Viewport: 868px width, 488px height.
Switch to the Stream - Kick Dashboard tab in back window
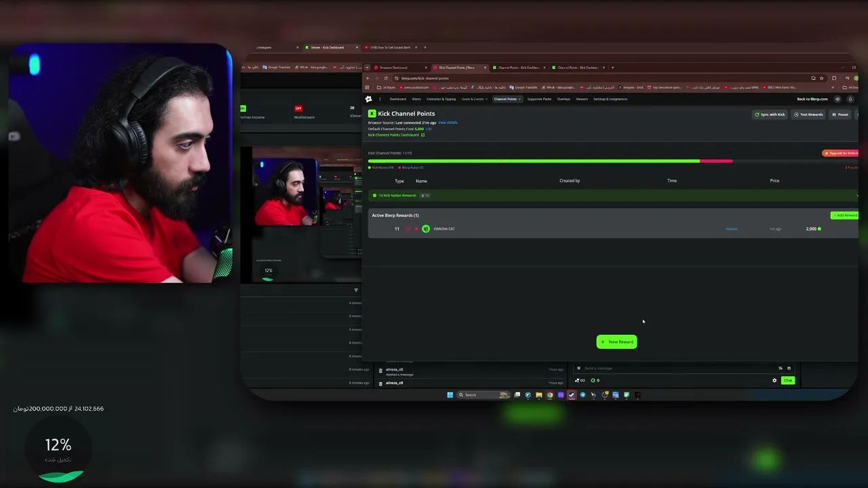coord(331,47)
